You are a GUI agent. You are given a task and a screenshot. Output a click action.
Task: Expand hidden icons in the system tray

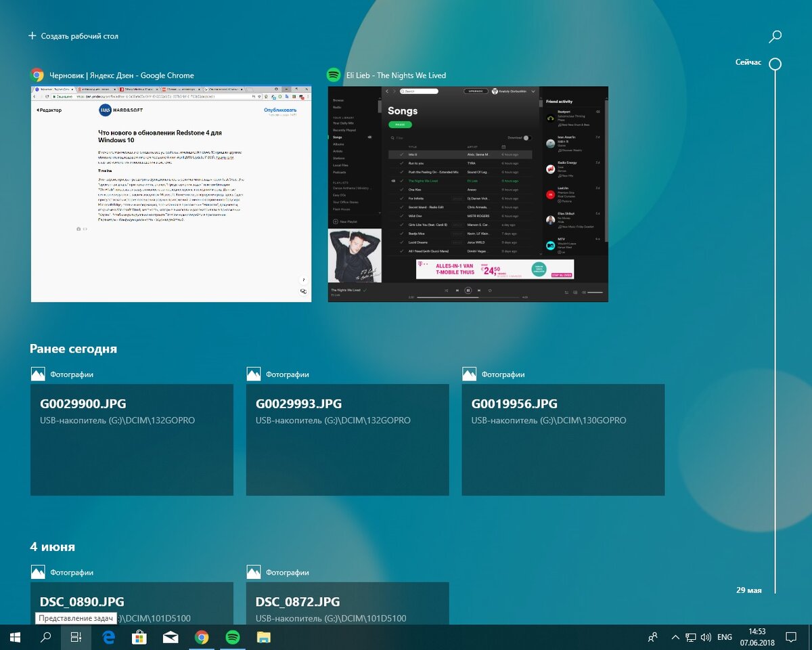pos(675,637)
